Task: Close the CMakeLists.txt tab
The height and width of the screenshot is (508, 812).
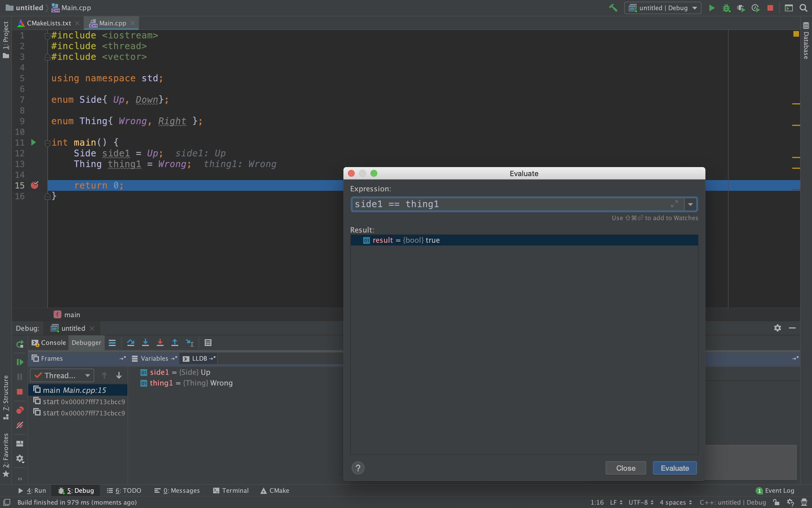Action: click(x=77, y=23)
